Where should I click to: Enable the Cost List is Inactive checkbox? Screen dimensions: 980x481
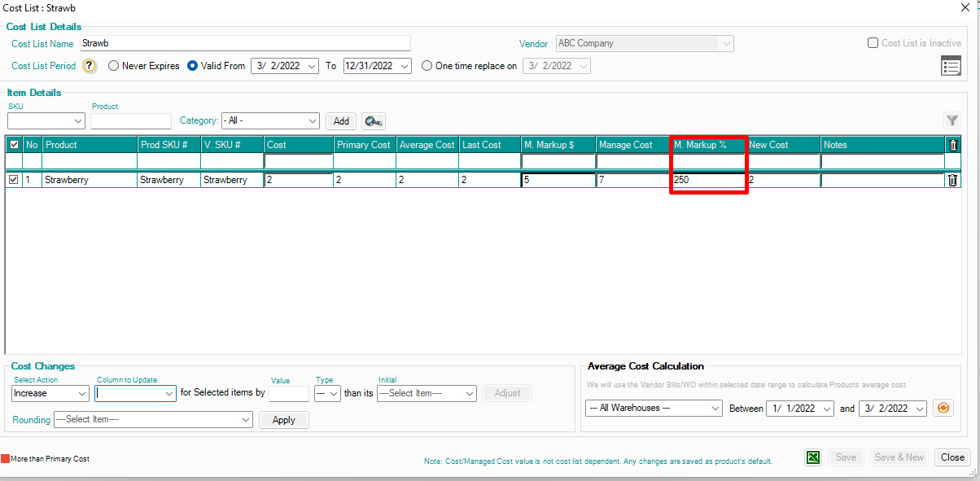873,43
